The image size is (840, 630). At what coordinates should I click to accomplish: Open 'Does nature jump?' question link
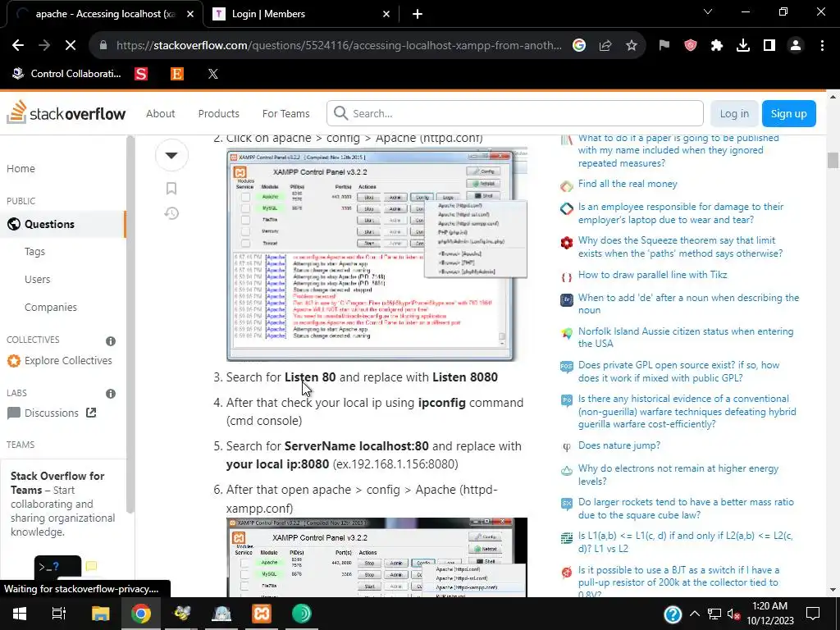coord(619,445)
